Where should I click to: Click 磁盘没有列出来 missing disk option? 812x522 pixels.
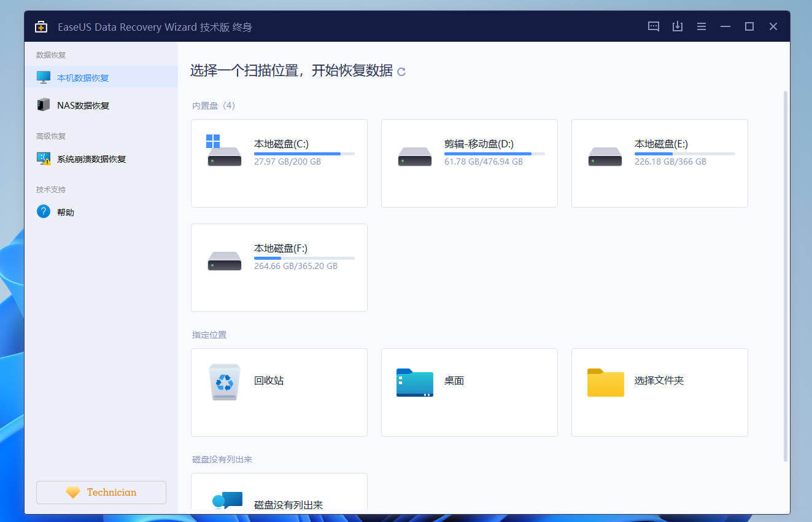pyautogui.click(x=279, y=501)
